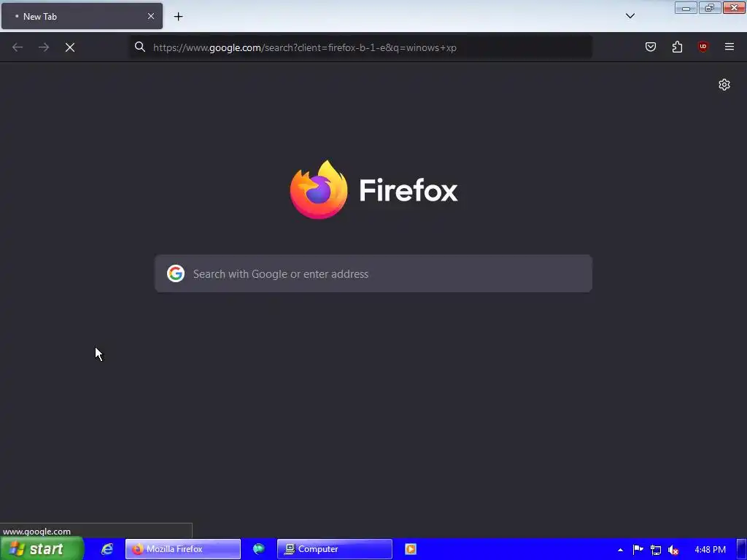This screenshot has height=560, width=747.
Task: Click the magnifier icon in address bar
Action: (x=139, y=47)
